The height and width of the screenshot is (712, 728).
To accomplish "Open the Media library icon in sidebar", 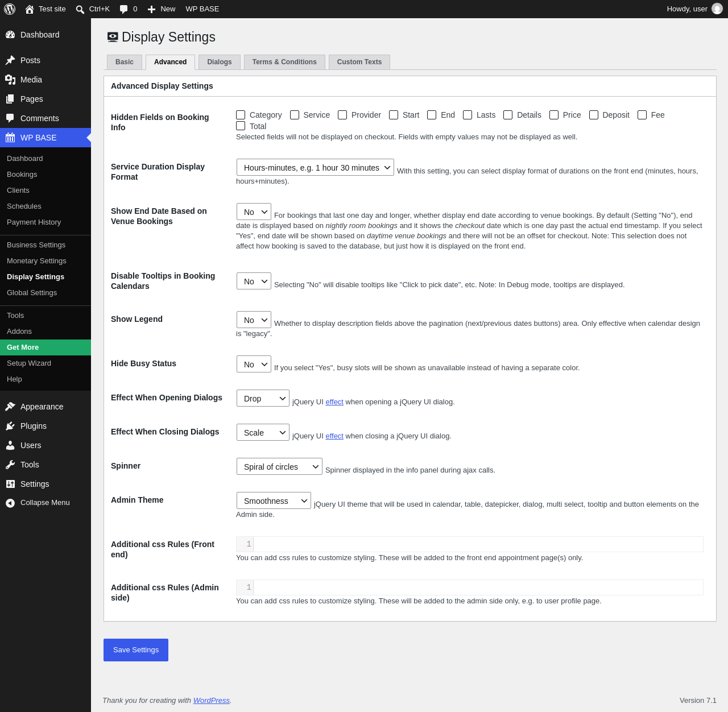I will point(10,80).
